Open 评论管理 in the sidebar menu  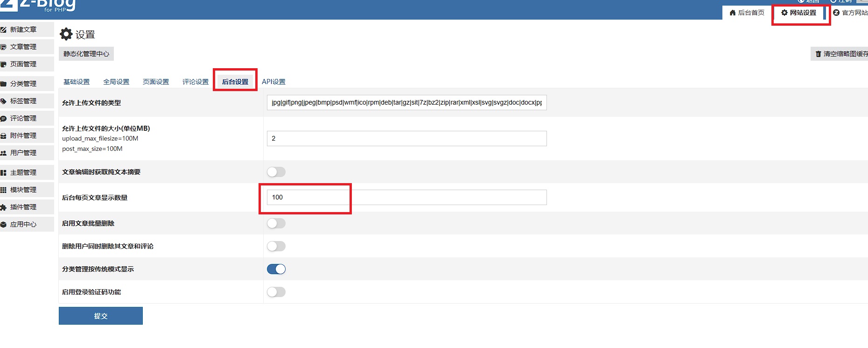27,118
